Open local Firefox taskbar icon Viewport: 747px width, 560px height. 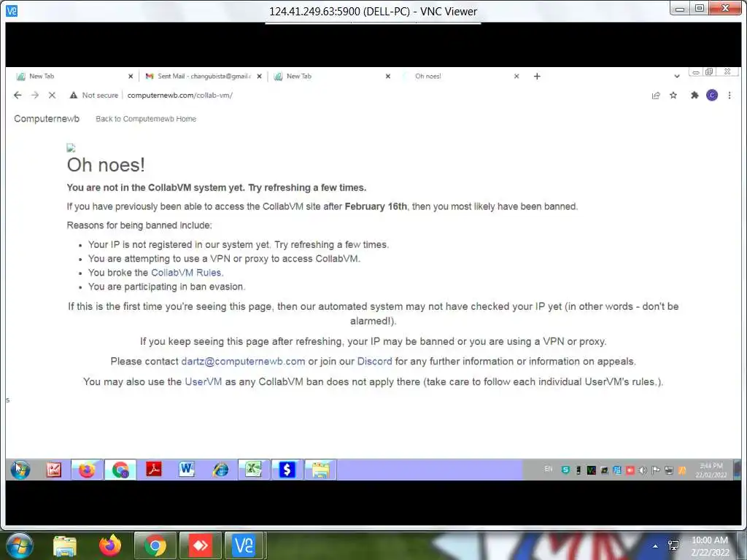(x=110, y=545)
